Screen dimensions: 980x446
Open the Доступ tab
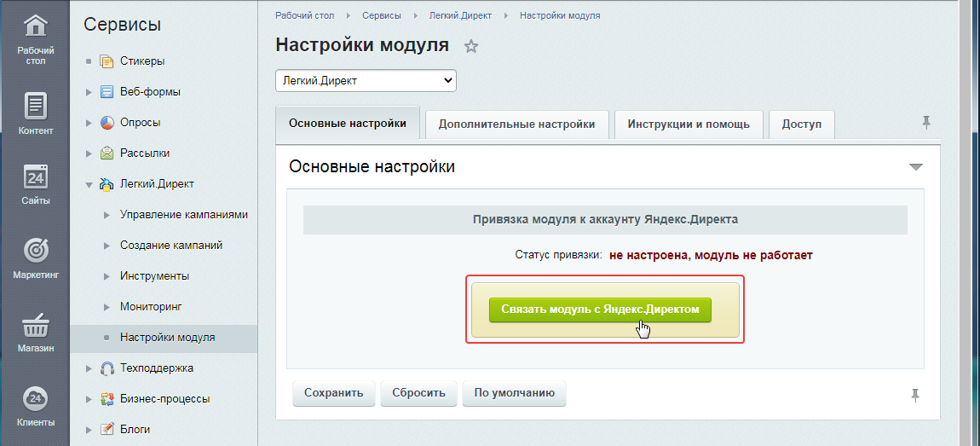pyautogui.click(x=801, y=124)
